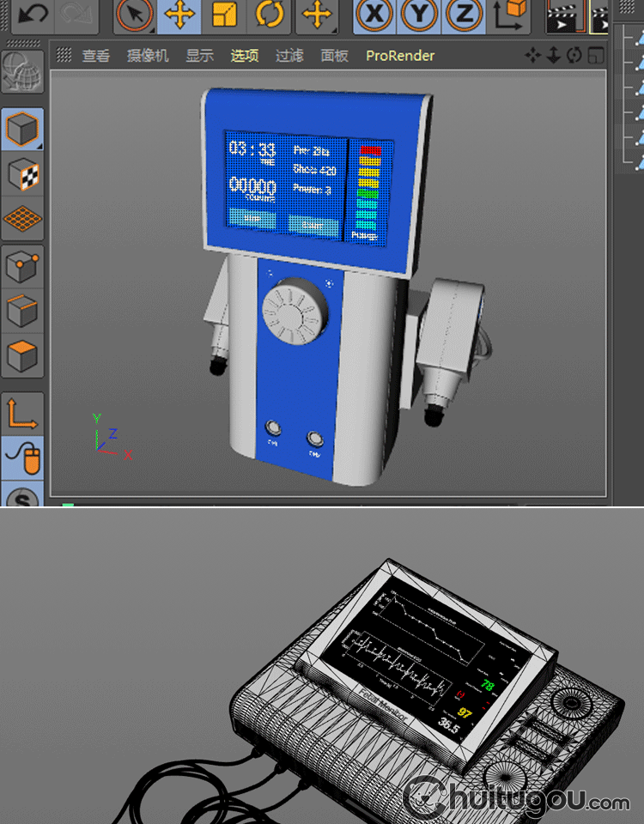Click the blue dial knob on the device model
Image resolution: width=644 pixels, height=824 pixels.
(x=295, y=312)
